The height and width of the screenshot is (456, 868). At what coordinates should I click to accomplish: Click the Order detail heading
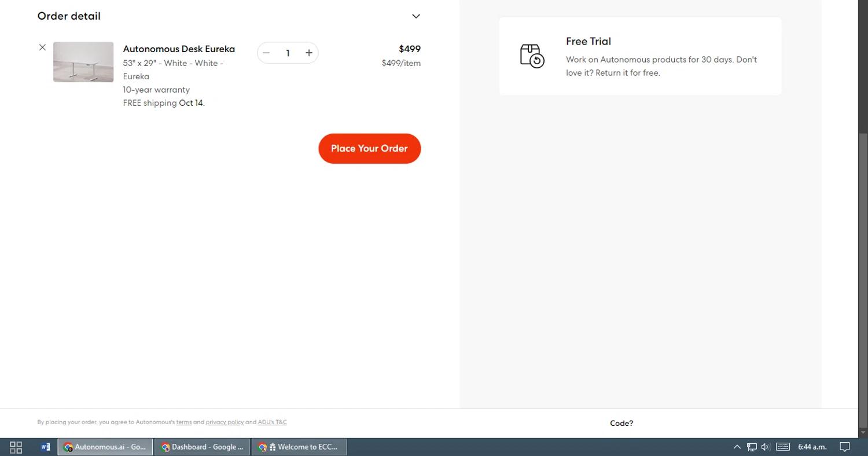click(x=69, y=16)
